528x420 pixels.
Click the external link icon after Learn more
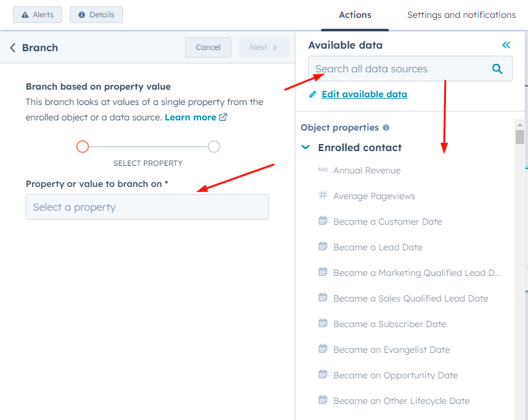coord(223,117)
